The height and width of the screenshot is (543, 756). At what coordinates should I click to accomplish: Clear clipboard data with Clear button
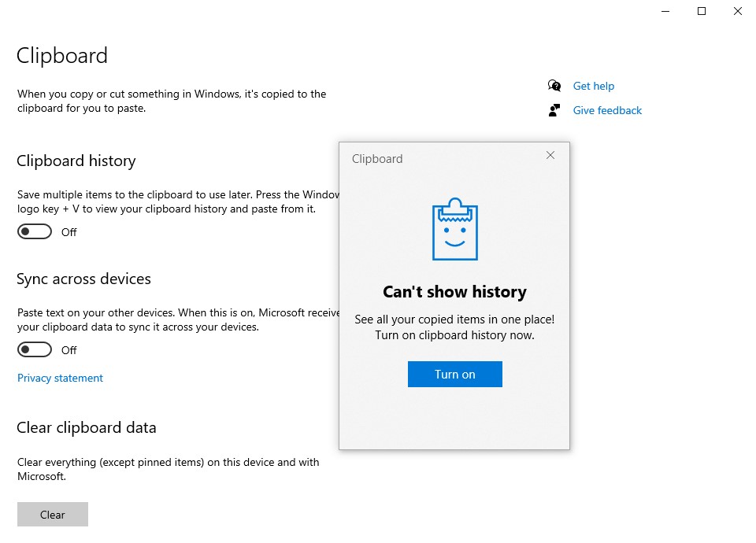coord(53,515)
